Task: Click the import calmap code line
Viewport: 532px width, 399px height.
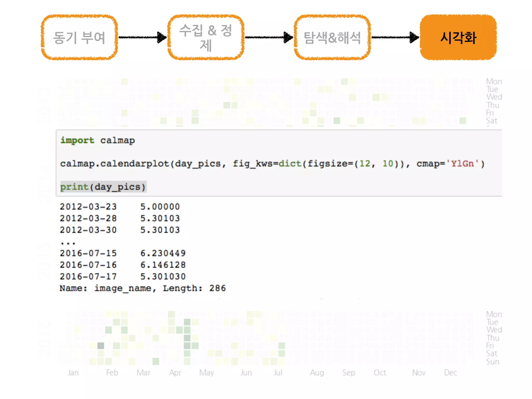Action: point(98,140)
